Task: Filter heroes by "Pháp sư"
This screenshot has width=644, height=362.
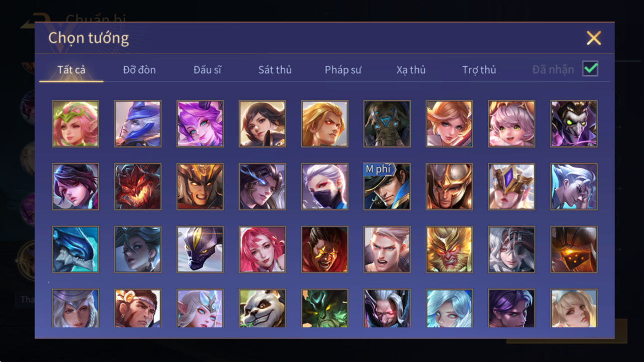Action: pos(343,70)
